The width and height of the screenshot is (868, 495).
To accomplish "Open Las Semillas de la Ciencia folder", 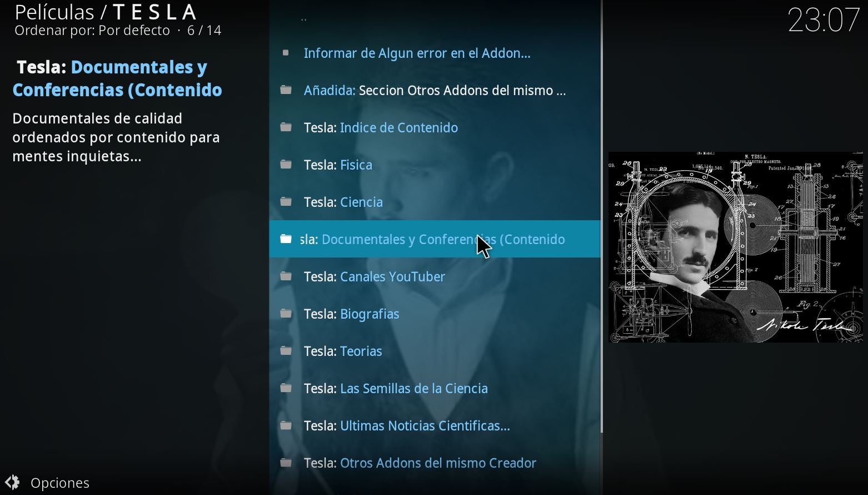I will [435, 388].
